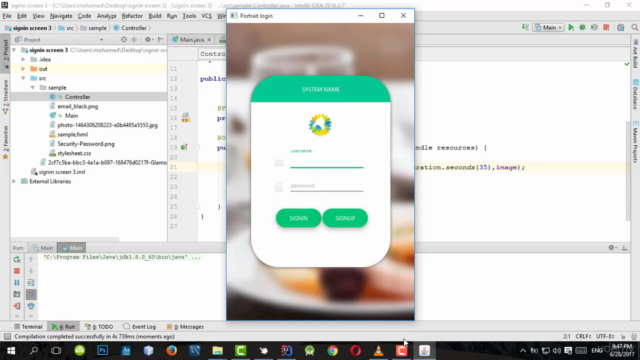The height and width of the screenshot is (360, 640).
Task: Click the username field in Portrait login
Action: click(327, 162)
